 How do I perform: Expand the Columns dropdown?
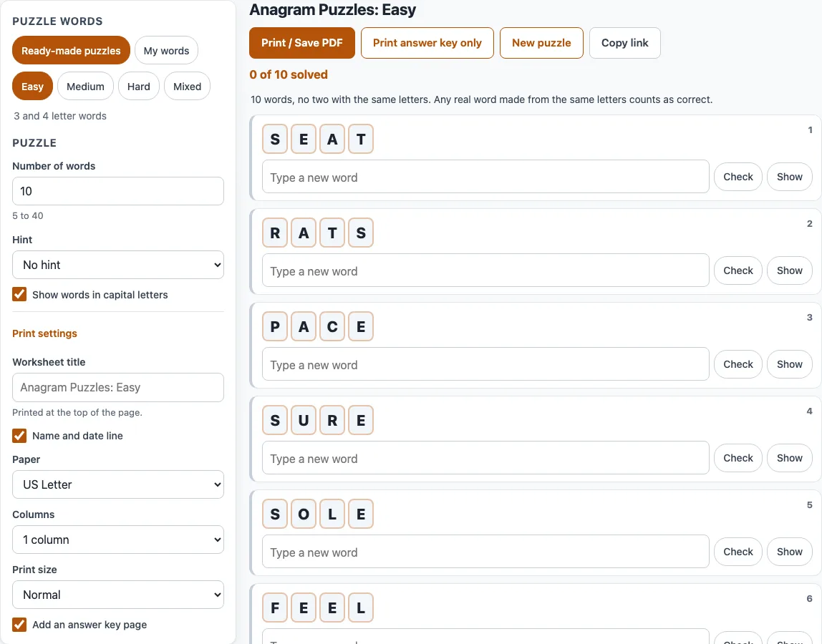tap(118, 540)
